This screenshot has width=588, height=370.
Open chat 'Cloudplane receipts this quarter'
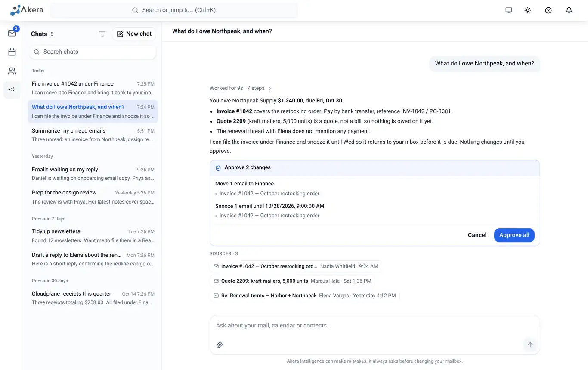coord(93,298)
